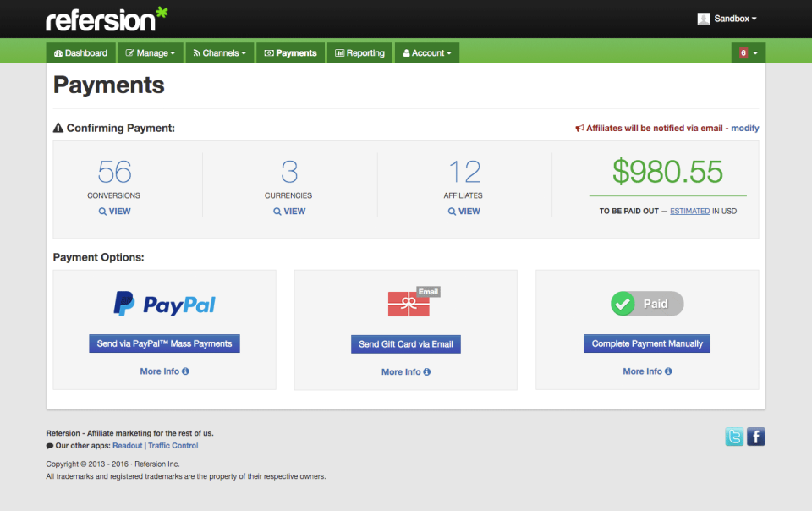This screenshot has width=812, height=511.
Task: Open the Sandbox account dropdown
Action: coord(726,18)
